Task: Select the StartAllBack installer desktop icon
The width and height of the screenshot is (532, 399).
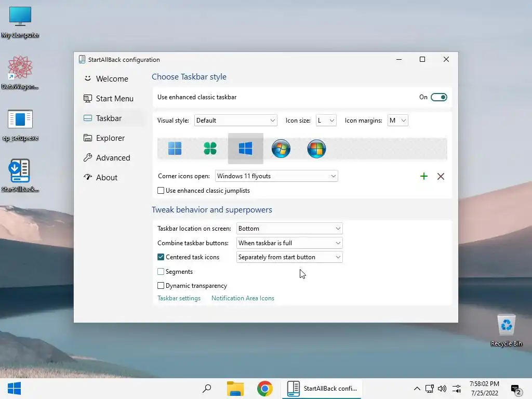Action: coord(20,176)
